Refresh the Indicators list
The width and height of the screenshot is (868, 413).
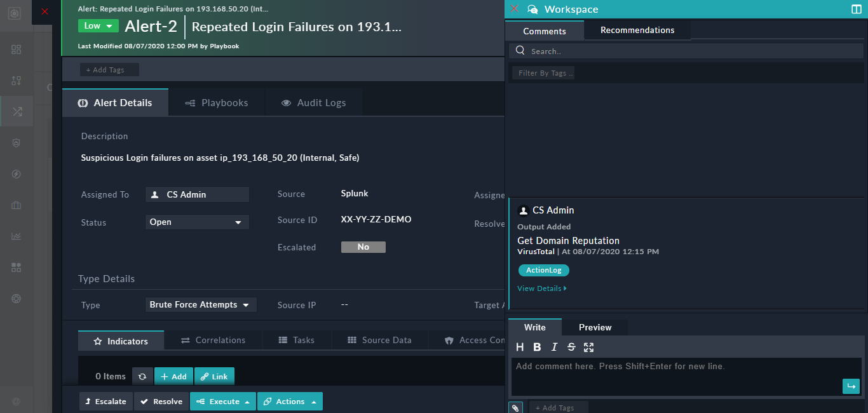(142, 376)
